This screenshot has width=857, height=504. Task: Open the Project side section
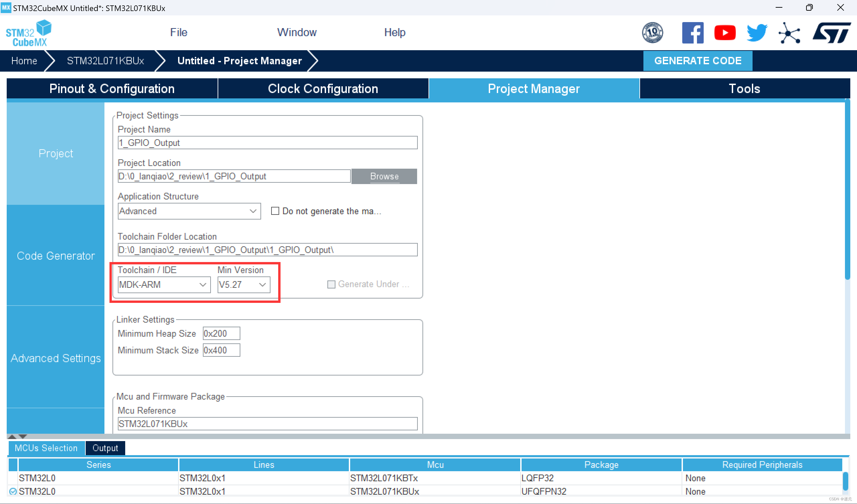56,153
